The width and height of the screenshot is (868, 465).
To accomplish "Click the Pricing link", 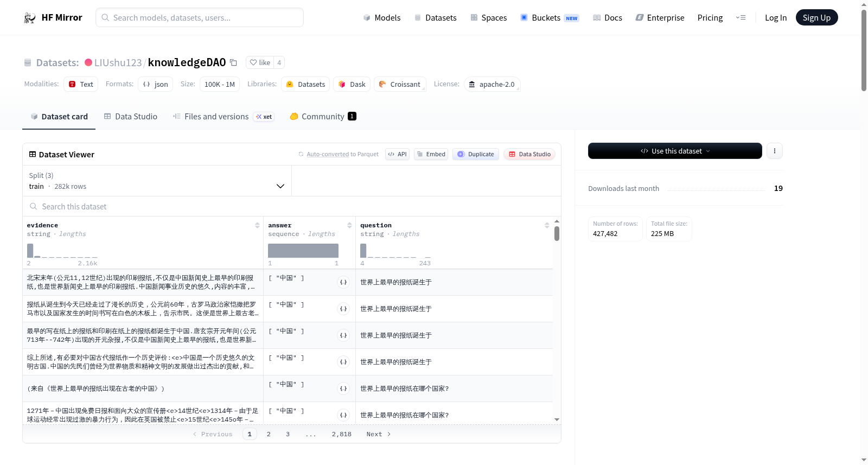I will coord(710,17).
